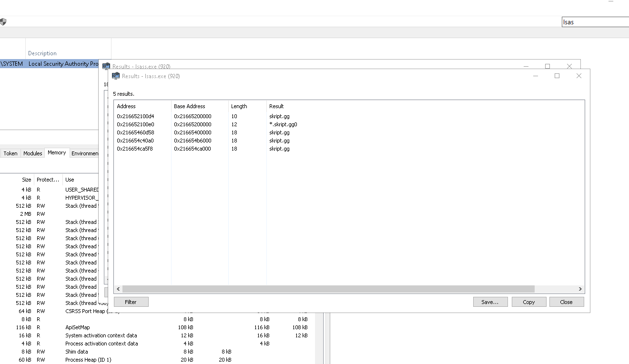The width and height of the screenshot is (629, 364).
Task: Select result row at address 0x216654c40a0
Action: (349, 141)
